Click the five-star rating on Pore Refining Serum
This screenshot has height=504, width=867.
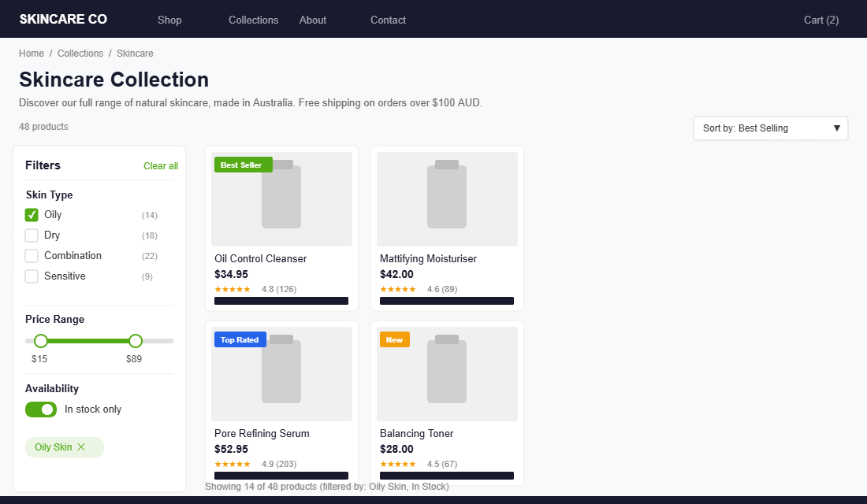tap(233, 464)
